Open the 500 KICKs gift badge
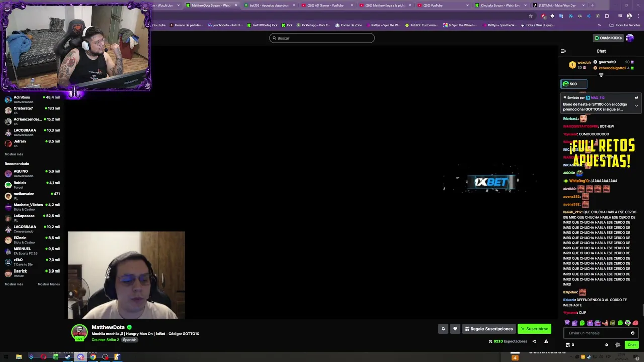 click(x=574, y=84)
